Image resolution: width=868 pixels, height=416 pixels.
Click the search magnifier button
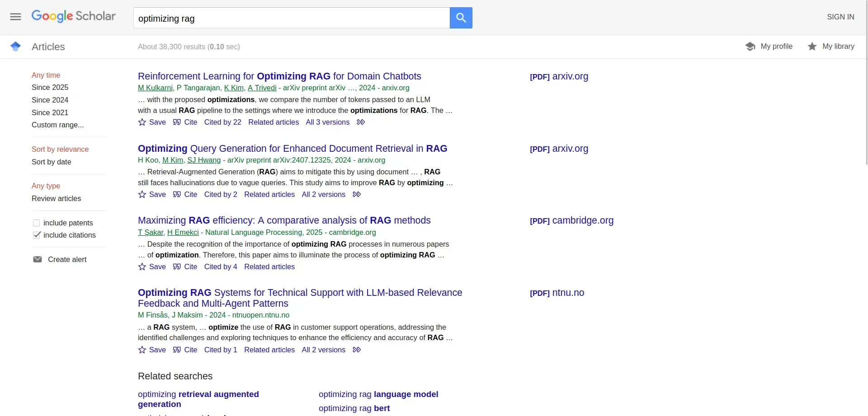461,18
